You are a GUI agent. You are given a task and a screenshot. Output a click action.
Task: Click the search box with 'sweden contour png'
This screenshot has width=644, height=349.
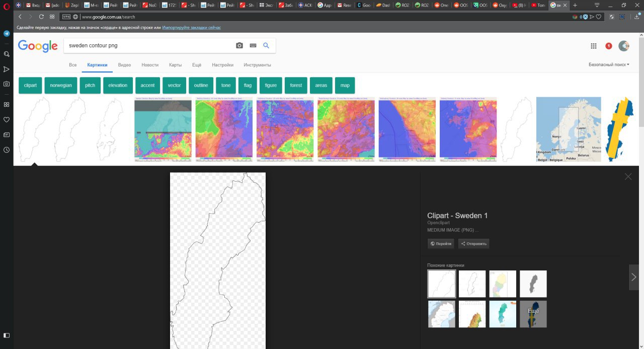point(148,45)
